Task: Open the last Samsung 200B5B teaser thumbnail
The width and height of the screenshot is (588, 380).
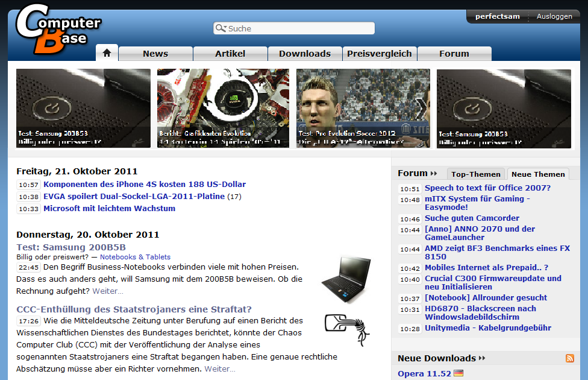Action: pos(504,109)
